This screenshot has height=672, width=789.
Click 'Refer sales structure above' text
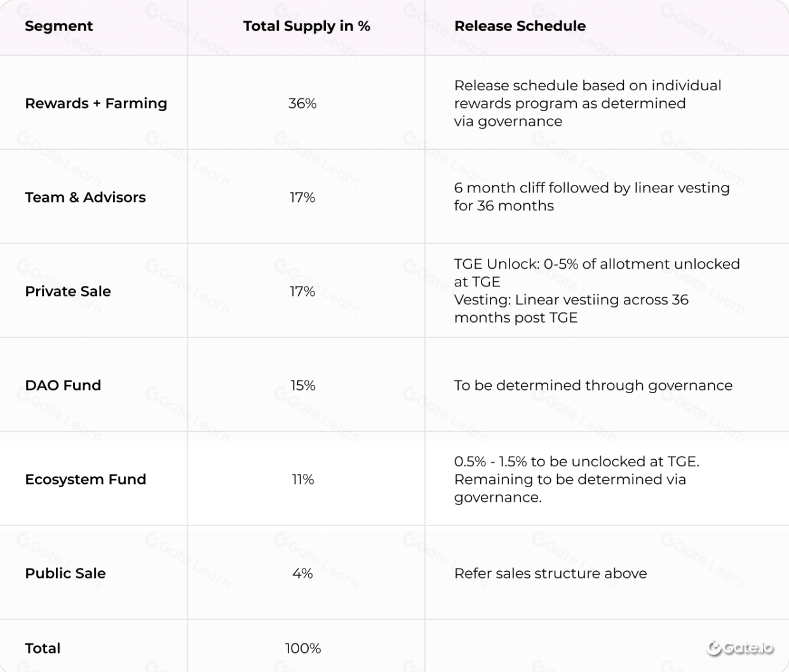tap(550, 573)
